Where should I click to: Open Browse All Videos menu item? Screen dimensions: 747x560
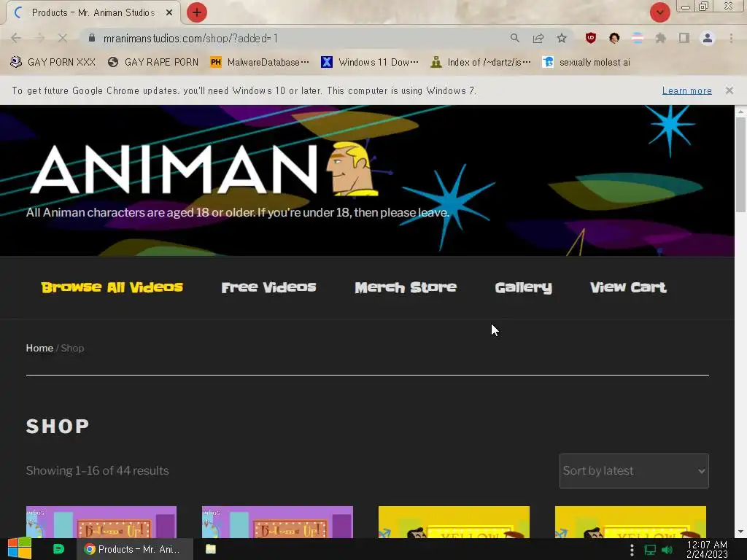coord(112,287)
